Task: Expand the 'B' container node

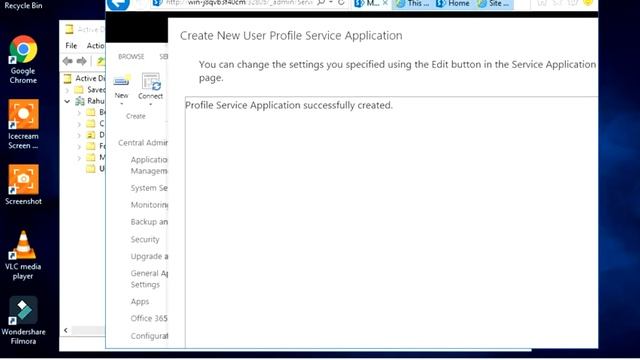Action: pos(79,113)
